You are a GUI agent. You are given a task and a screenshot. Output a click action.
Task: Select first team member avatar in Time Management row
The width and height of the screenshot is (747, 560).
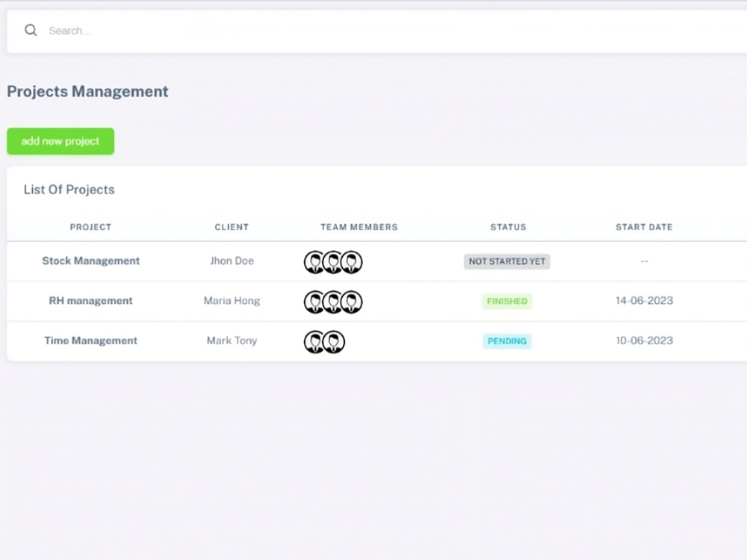314,342
